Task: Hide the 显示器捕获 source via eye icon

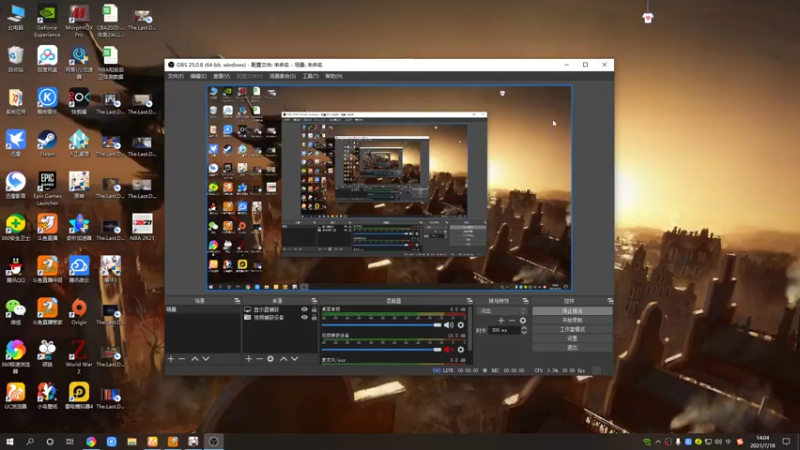Action: 304,309
